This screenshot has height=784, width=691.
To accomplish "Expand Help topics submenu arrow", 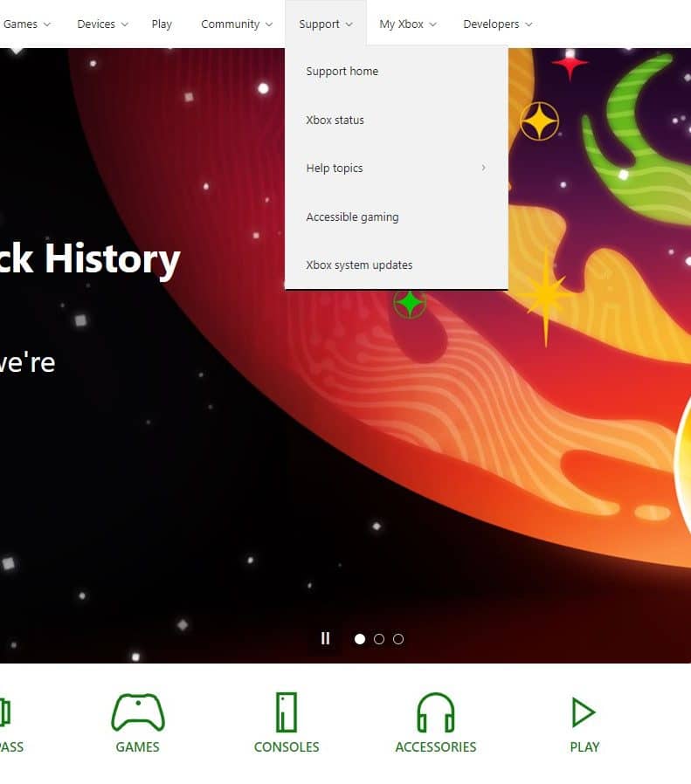I will [483, 168].
